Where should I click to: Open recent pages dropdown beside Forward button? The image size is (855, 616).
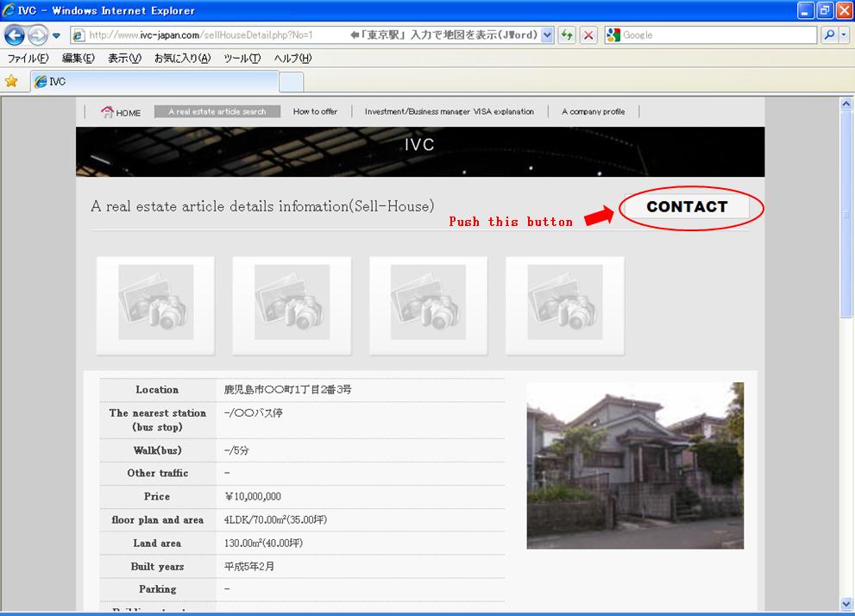point(56,35)
